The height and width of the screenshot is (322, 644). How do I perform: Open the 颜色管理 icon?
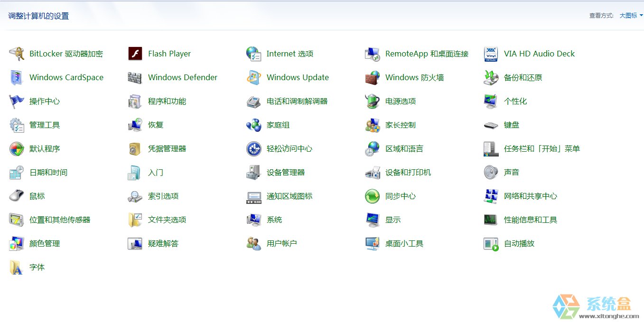pyautogui.click(x=17, y=244)
